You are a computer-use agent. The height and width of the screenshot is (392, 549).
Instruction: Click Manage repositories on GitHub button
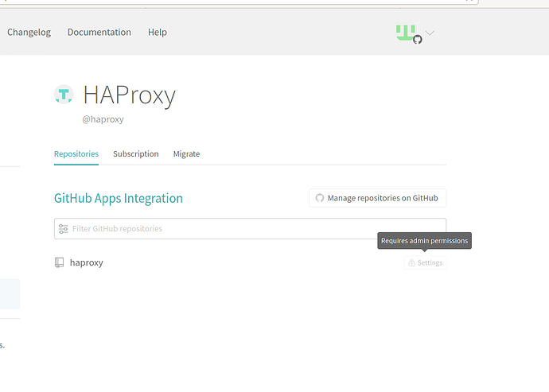(x=377, y=198)
